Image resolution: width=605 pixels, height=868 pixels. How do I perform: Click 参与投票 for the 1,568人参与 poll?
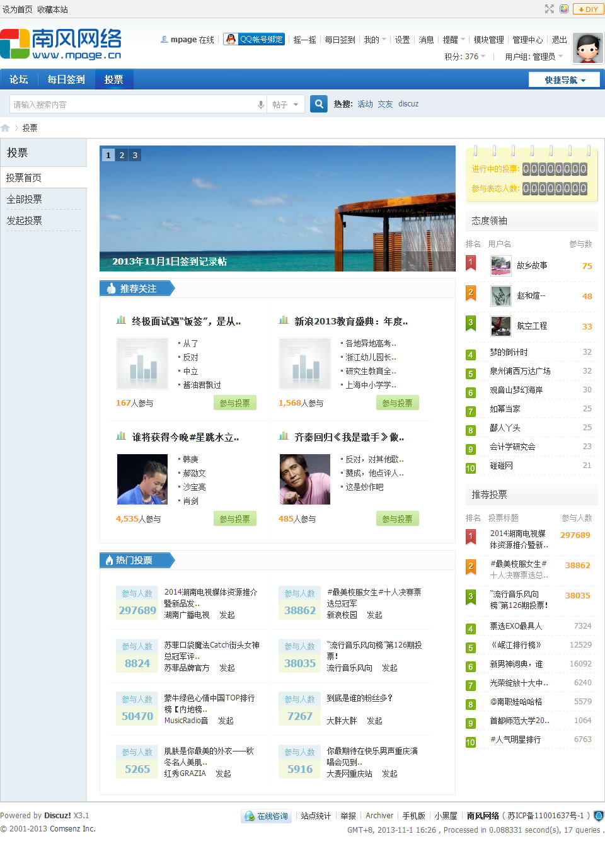[x=397, y=403]
